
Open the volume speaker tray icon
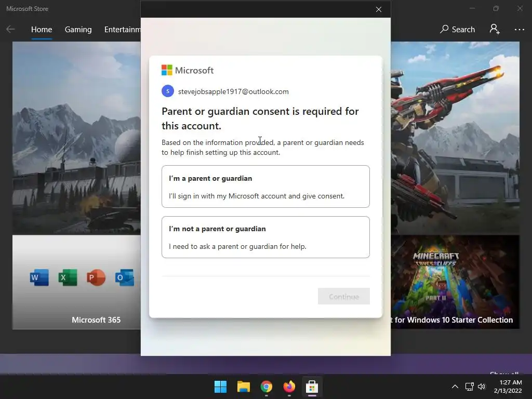click(x=482, y=387)
